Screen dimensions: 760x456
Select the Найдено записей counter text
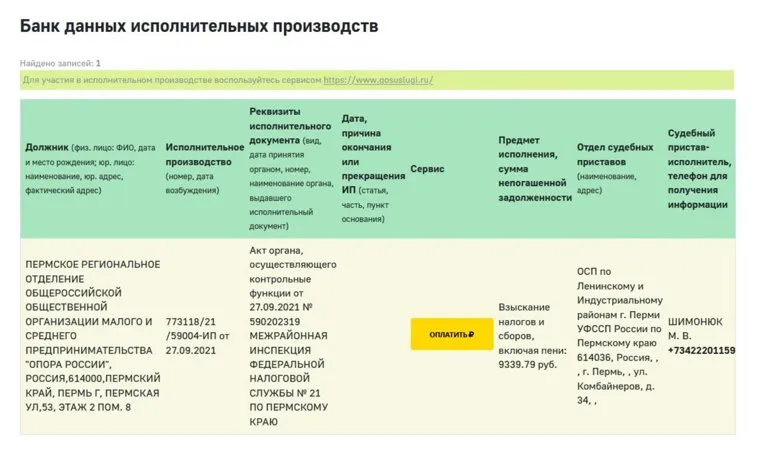60,63
